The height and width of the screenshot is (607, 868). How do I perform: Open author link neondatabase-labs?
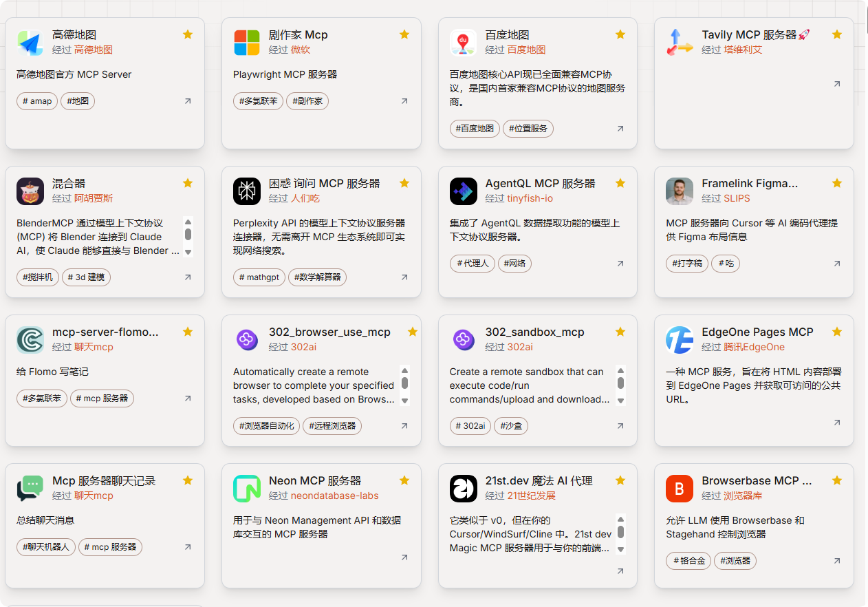tap(335, 496)
